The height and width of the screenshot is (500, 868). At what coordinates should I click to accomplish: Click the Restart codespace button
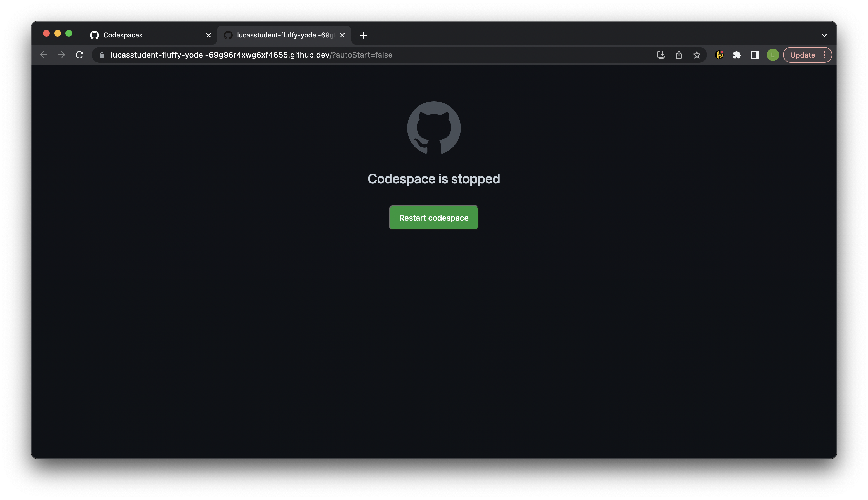pyautogui.click(x=433, y=218)
